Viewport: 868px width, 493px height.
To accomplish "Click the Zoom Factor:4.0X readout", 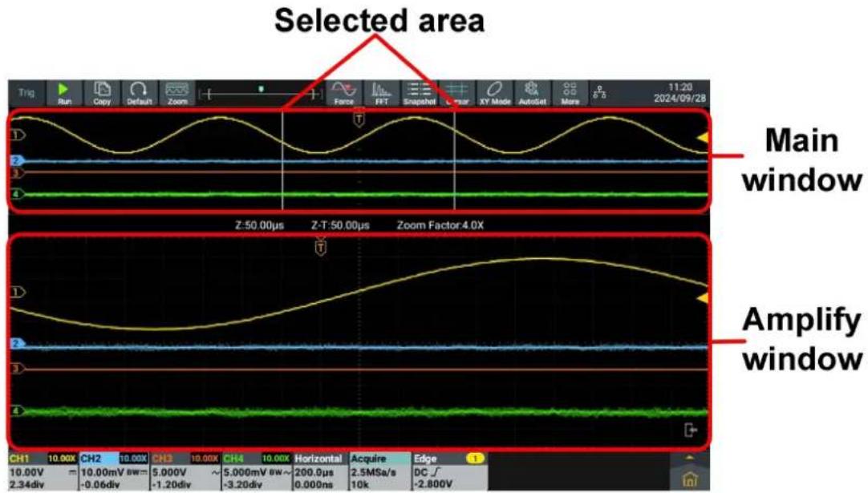I will click(440, 225).
